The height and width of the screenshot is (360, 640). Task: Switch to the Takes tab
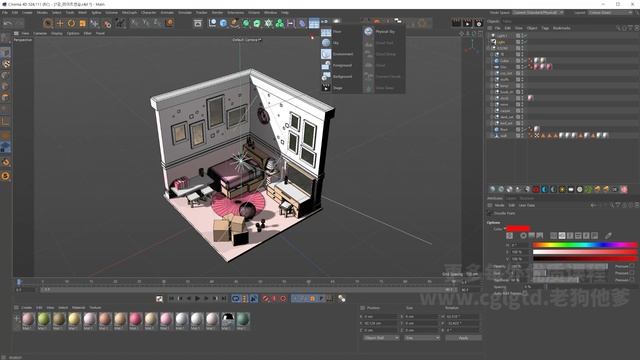(x=507, y=21)
